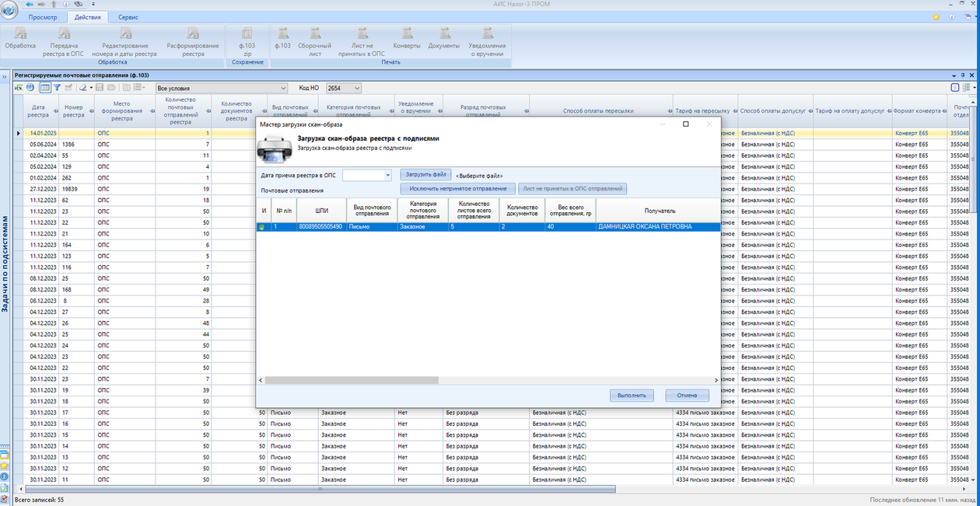Click the yellow favorites star icon
The width and height of the screenshot is (980, 506).
(936, 16)
